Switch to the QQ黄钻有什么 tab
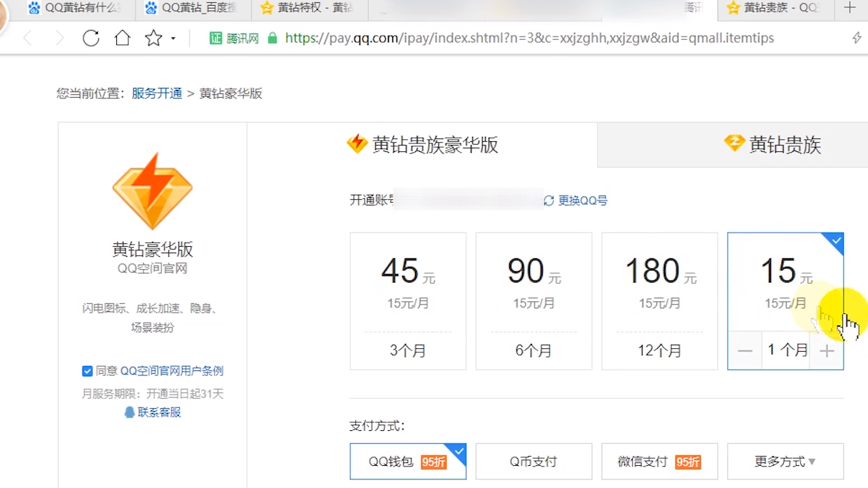Image resolution: width=868 pixels, height=488 pixels. (x=74, y=8)
